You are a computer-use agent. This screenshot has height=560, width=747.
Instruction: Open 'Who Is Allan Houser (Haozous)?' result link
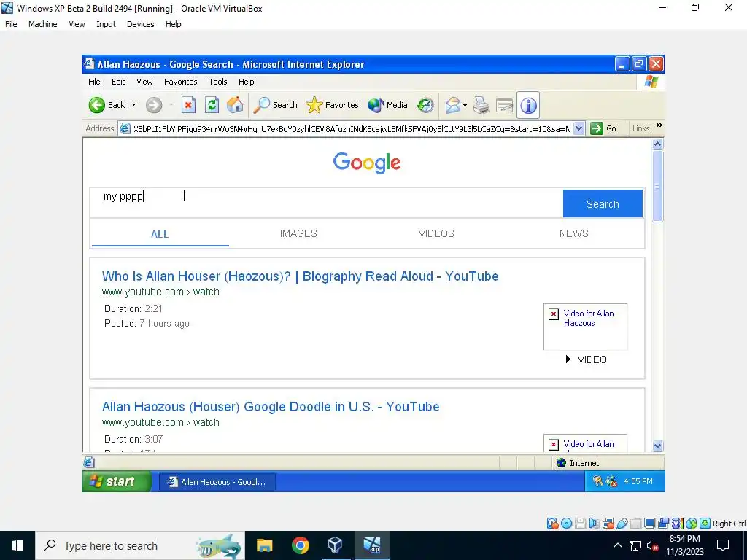coord(300,276)
